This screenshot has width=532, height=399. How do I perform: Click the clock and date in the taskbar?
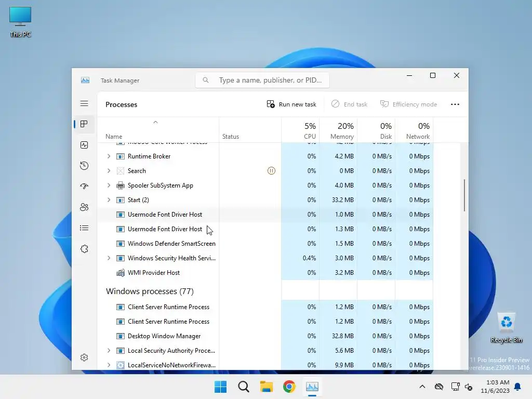pyautogui.click(x=495, y=387)
